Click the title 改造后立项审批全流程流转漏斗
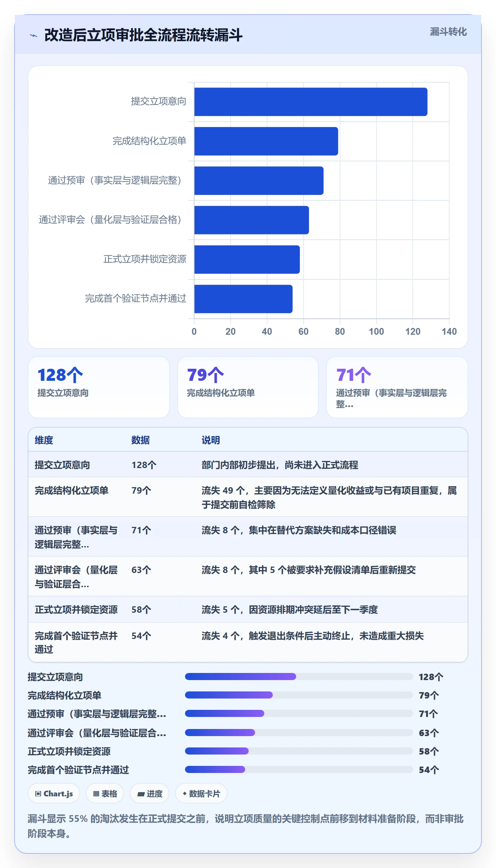The image size is (496, 868). [x=143, y=35]
